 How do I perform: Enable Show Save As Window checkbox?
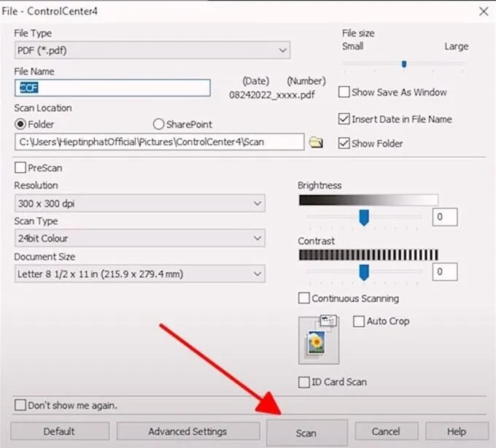(x=344, y=92)
